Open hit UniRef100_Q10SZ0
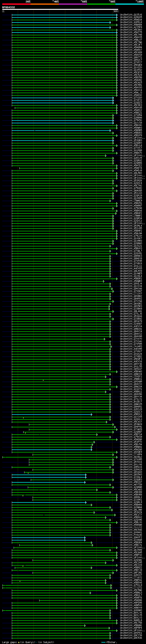The height and width of the screenshot is (644, 146). 131,67
